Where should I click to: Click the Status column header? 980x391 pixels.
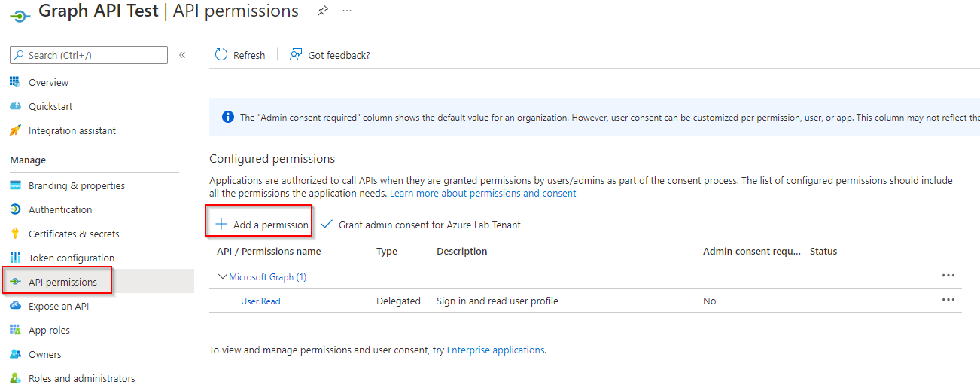click(x=823, y=252)
